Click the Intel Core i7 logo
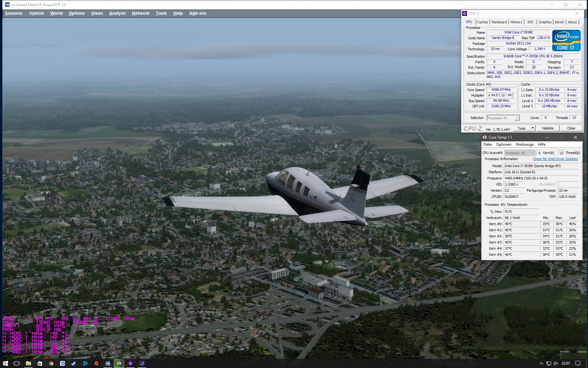Image resolution: width=588 pixels, height=368 pixels. click(566, 40)
